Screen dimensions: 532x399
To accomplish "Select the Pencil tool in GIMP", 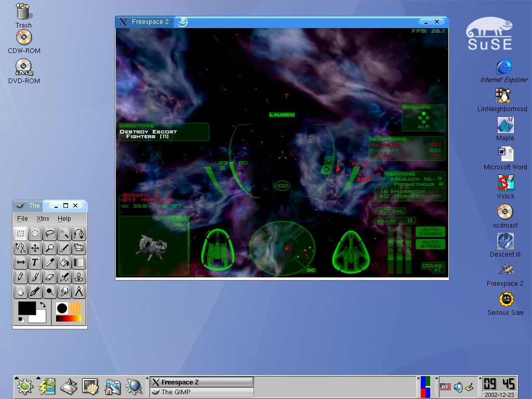I will point(21,277).
